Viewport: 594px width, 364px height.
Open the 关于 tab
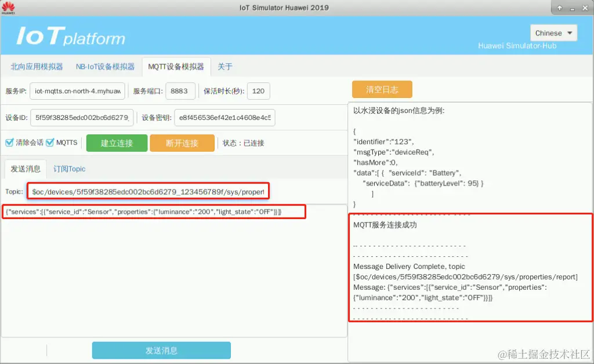(x=225, y=67)
